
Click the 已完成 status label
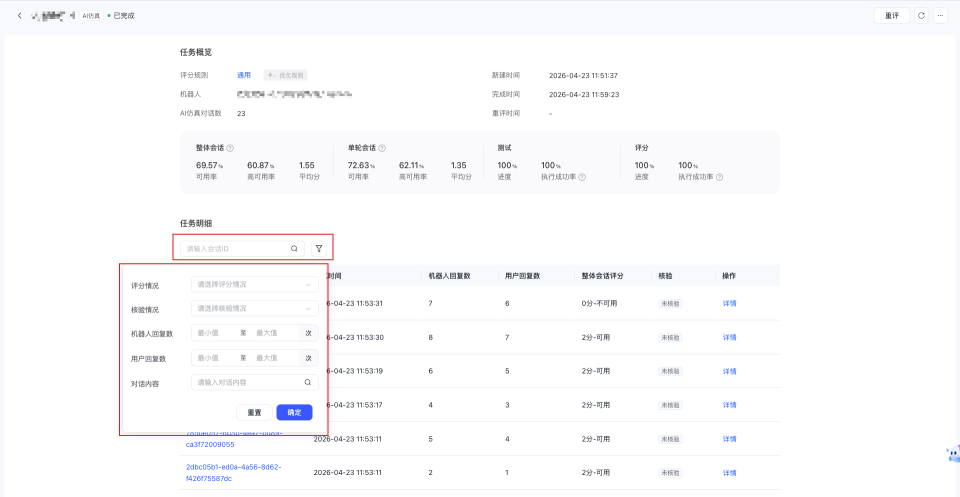tap(124, 16)
